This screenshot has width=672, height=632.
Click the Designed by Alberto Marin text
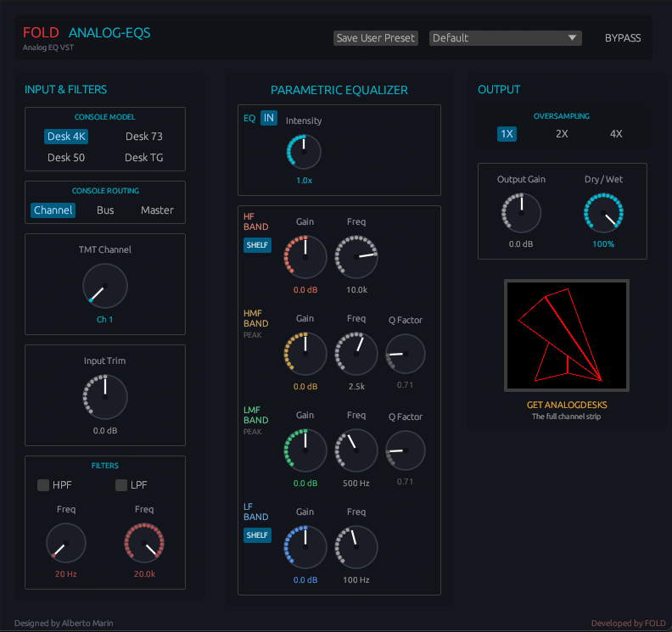click(64, 624)
